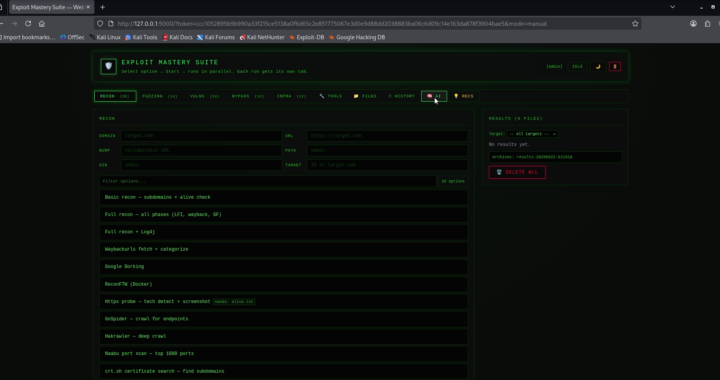This screenshot has height=380, width=720.
Task: Open the list all tabs chevron
Action: [672, 7]
